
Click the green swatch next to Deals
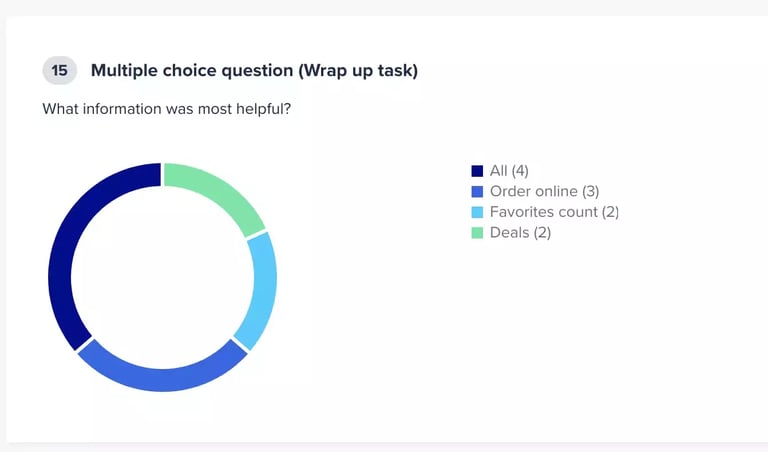478,233
